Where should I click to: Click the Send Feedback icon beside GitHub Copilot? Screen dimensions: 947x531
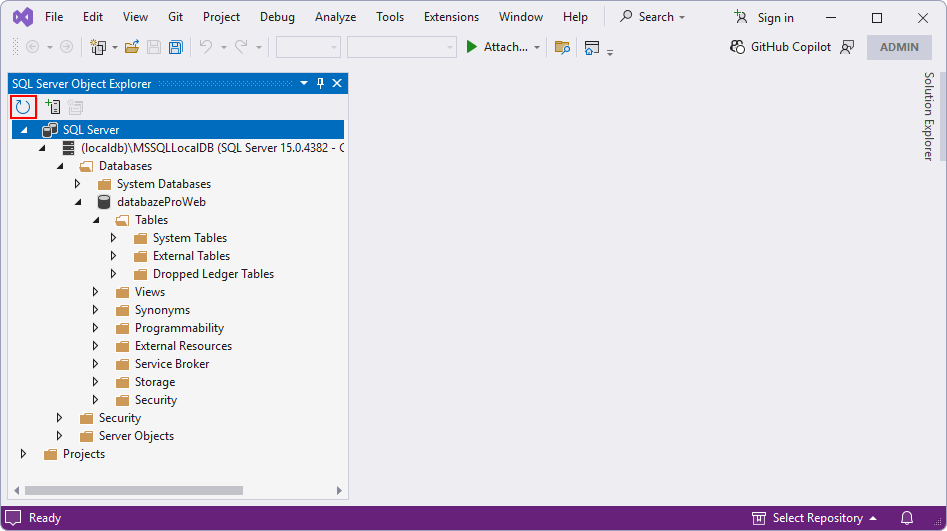(x=848, y=47)
